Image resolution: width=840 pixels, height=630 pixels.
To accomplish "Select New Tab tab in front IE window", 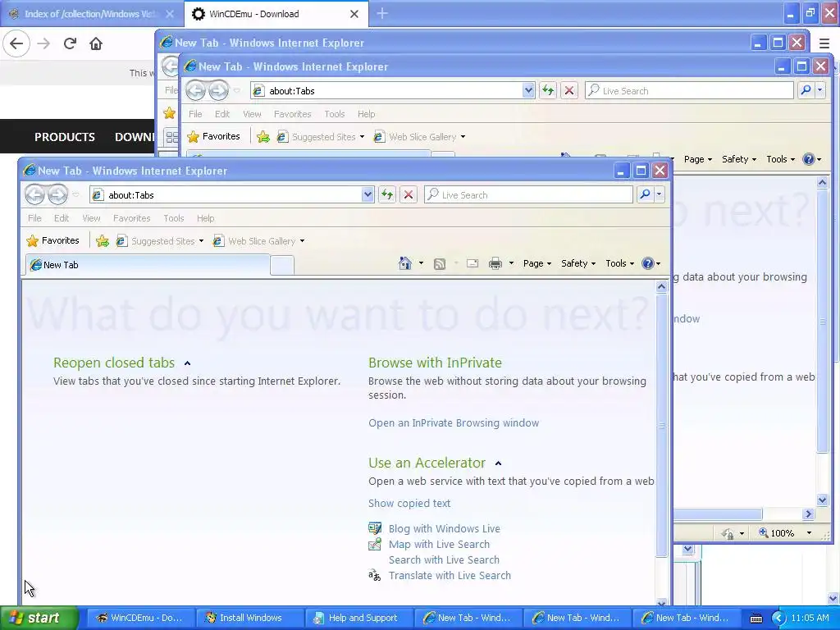I will [148, 265].
